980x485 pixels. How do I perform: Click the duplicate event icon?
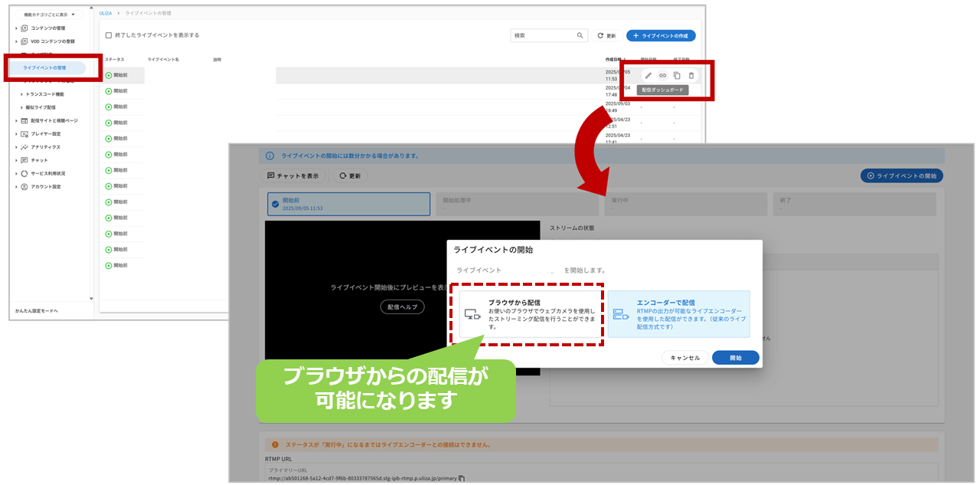tap(677, 75)
